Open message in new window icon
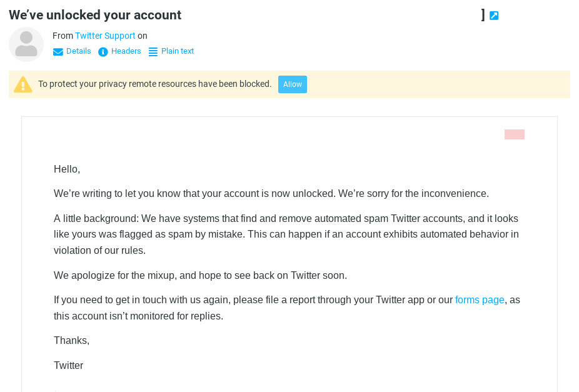Viewport: 579px width, 392px height. [x=494, y=16]
